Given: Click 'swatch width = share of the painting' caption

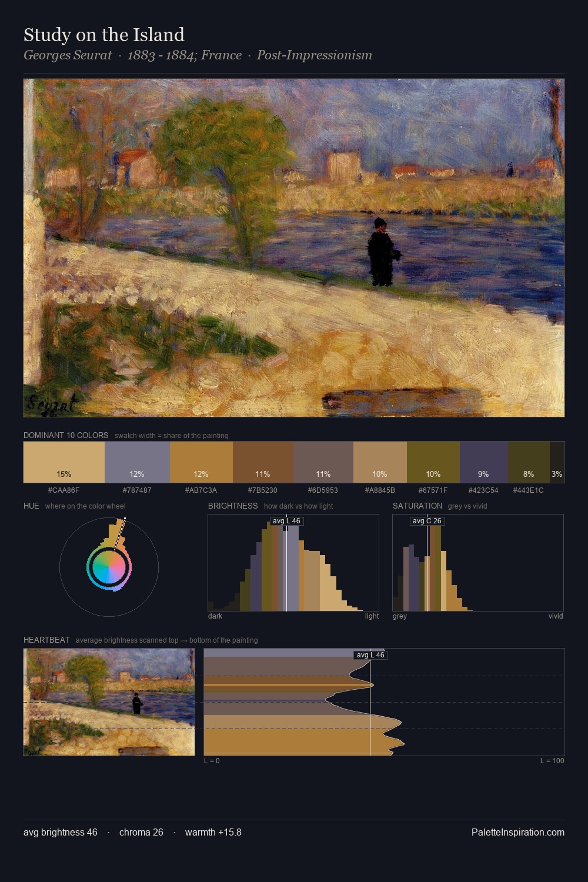Looking at the screenshot, I should (x=172, y=436).
